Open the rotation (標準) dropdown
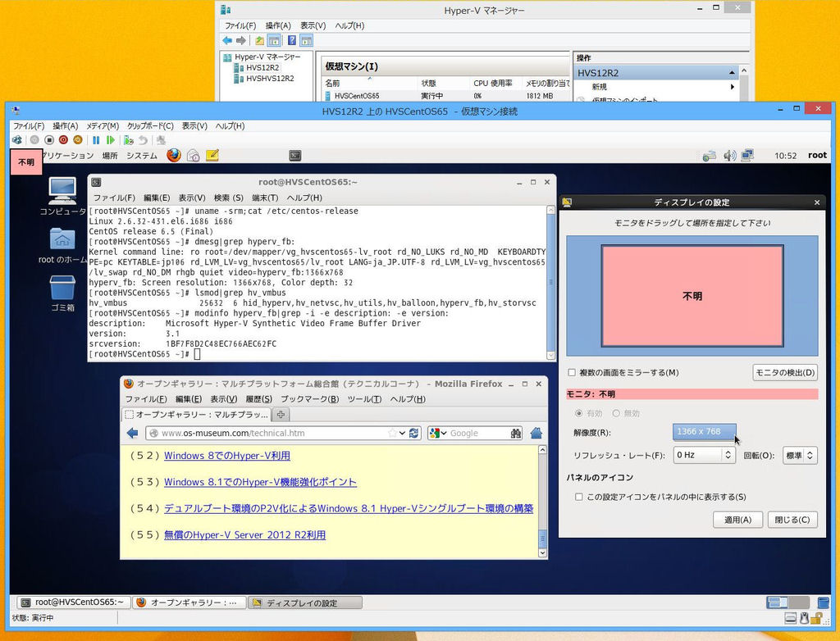 pyautogui.click(x=800, y=455)
